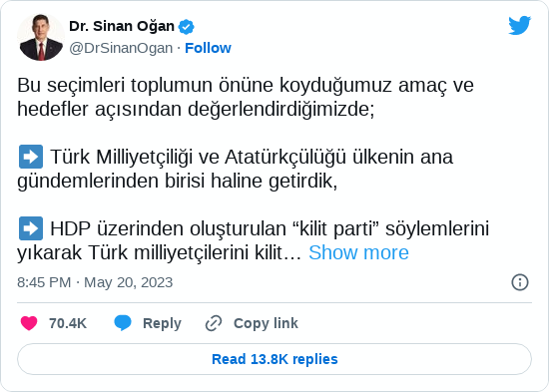The width and height of the screenshot is (549, 392).
Task: Open Read 13.8K replies
Action: (274, 359)
